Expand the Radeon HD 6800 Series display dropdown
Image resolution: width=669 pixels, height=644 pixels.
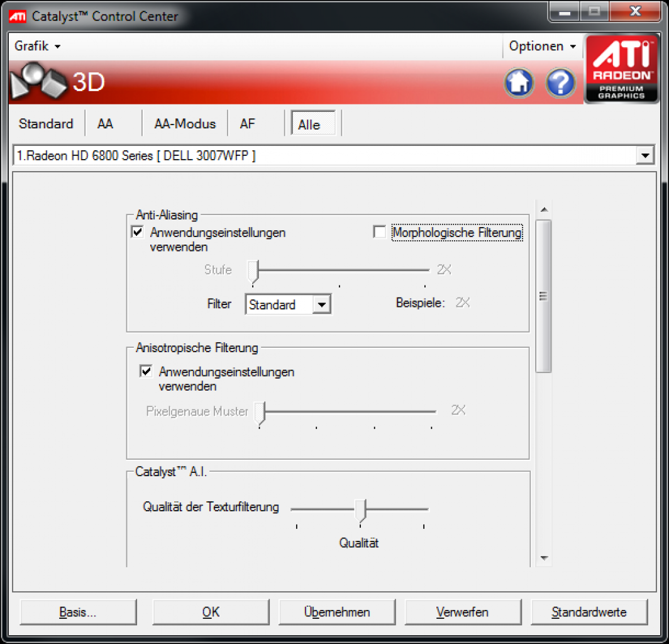pyautogui.click(x=645, y=155)
